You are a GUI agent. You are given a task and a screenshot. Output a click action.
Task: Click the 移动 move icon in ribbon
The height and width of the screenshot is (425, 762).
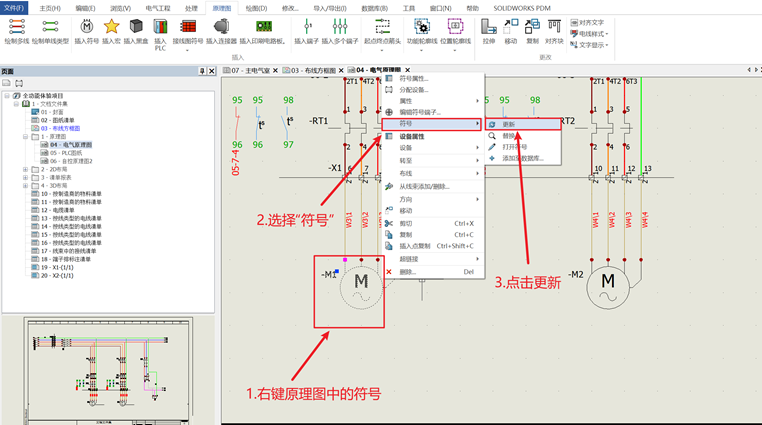[x=511, y=27]
